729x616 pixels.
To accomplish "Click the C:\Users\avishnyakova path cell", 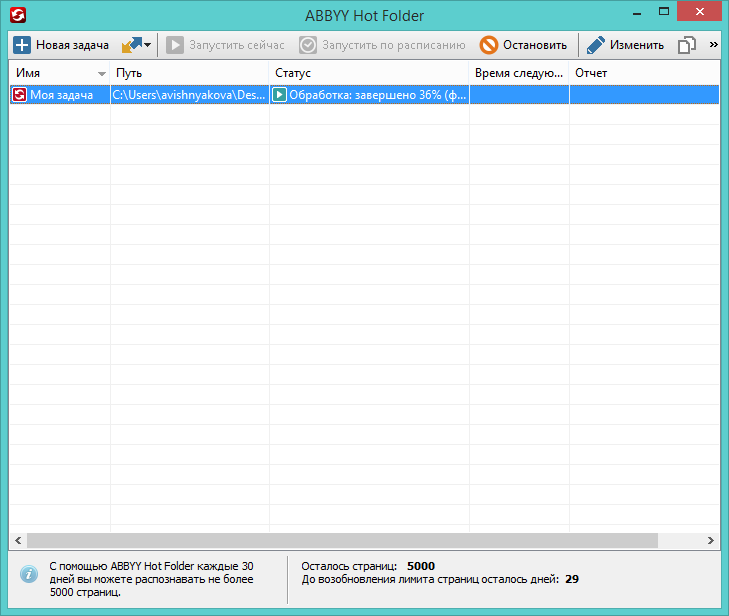I will coord(190,95).
